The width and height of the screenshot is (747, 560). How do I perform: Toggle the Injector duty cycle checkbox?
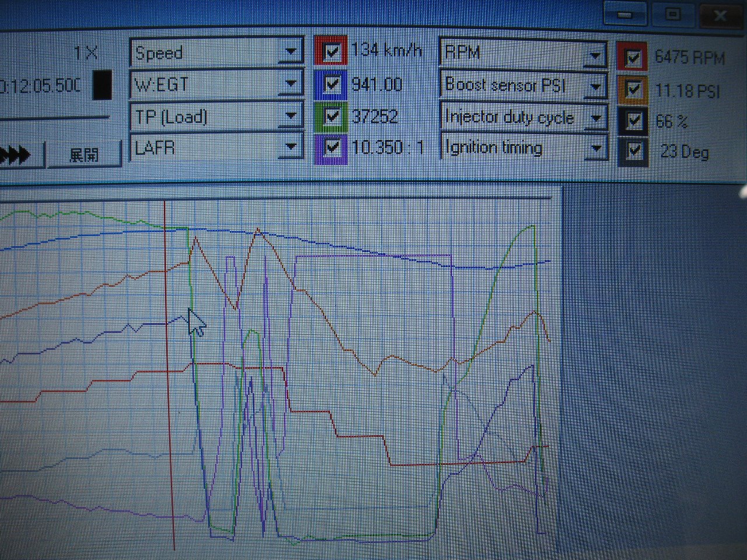point(633,120)
